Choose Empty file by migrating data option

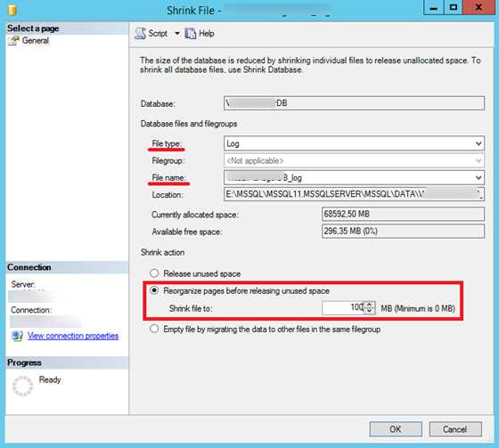154,329
